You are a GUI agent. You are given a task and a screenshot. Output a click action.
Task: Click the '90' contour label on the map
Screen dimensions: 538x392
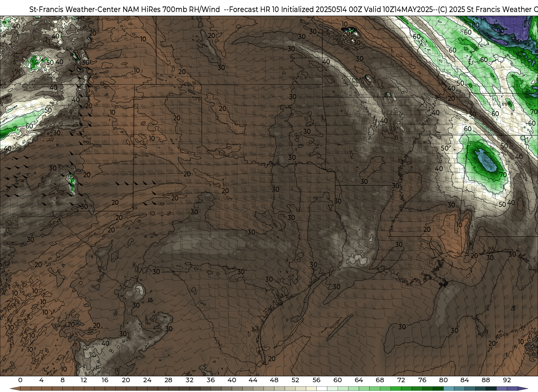500,31
